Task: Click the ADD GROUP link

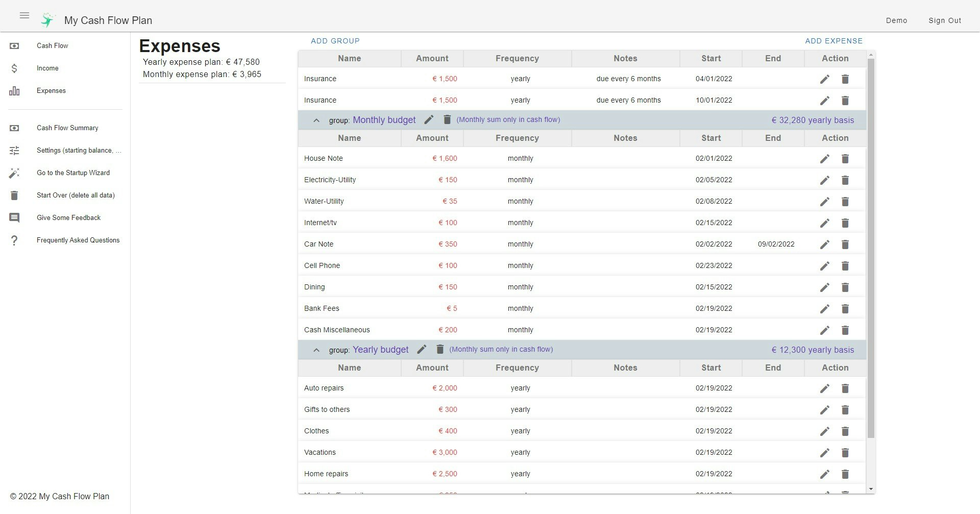Action: (335, 41)
